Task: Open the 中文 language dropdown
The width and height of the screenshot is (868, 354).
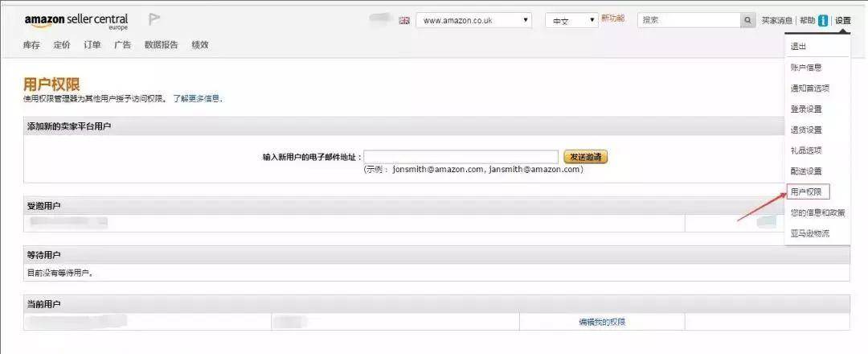Action: pos(572,20)
